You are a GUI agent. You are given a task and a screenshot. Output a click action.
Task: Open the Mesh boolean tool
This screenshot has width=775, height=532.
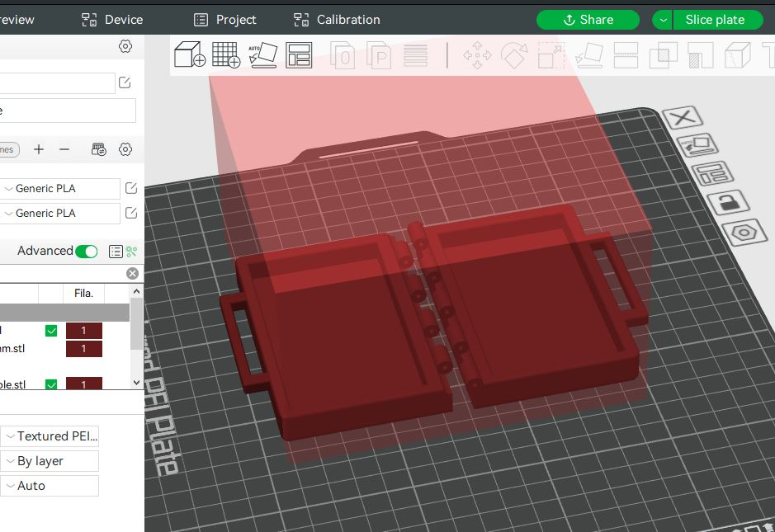(x=663, y=55)
